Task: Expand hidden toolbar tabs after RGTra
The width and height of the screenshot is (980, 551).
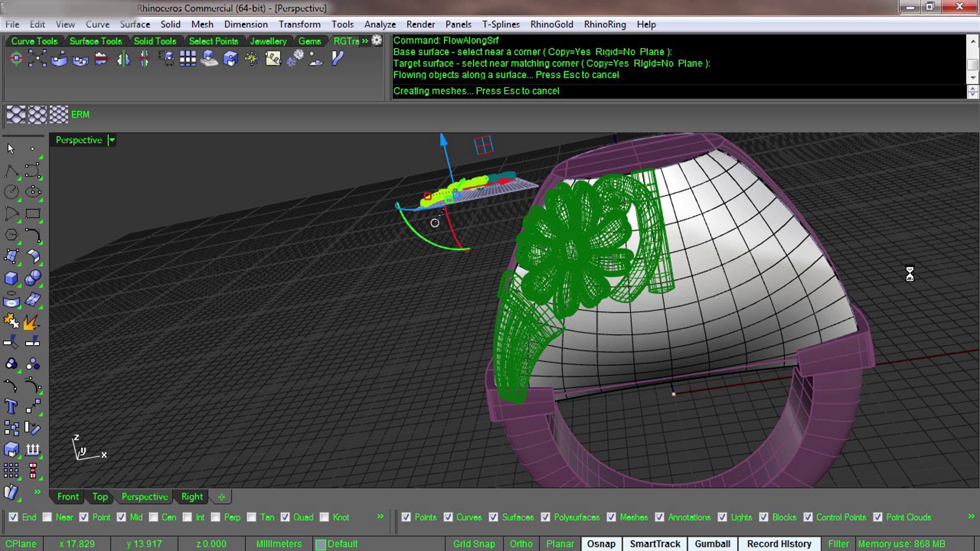Action: [x=365, y=41]
